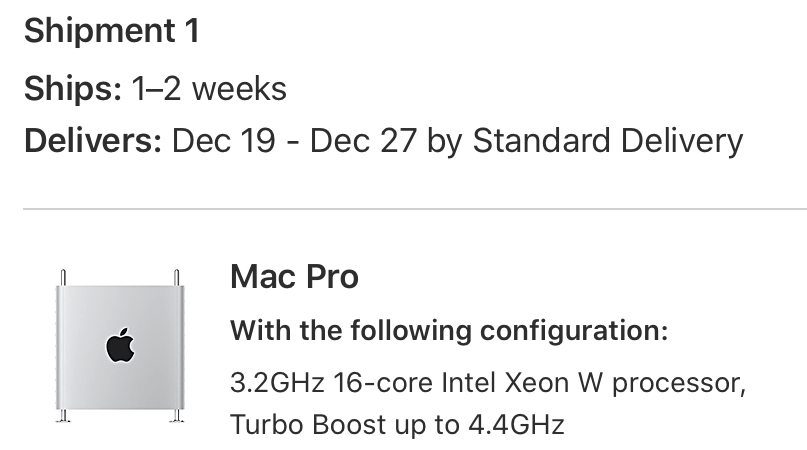Click the 3.2GHz 16-core Intel Xeon line
Screen dimensions: 807x450
488,383
